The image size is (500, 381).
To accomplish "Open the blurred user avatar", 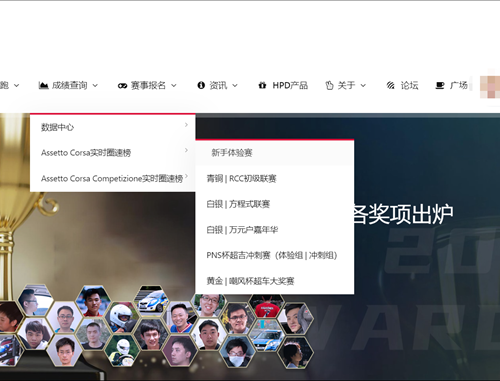I will tap(490, 87).
